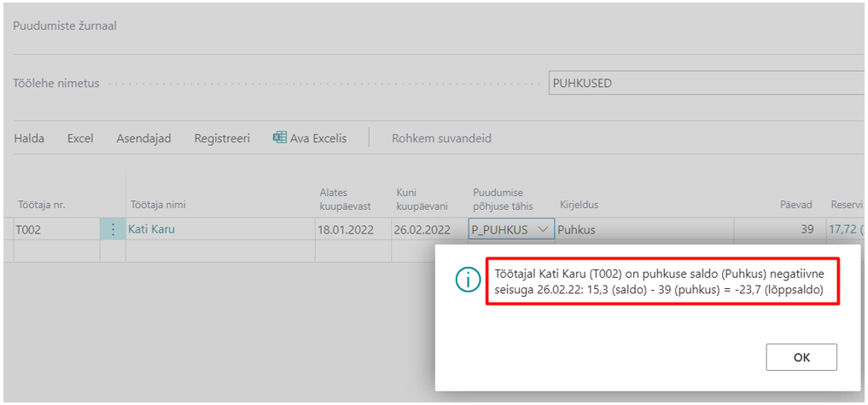Select the Registreeri action
The image size is (868, 405).
click(x=222, y=138)
